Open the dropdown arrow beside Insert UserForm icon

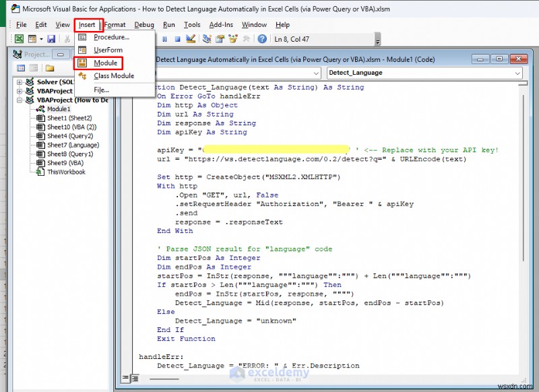[41, 39]
